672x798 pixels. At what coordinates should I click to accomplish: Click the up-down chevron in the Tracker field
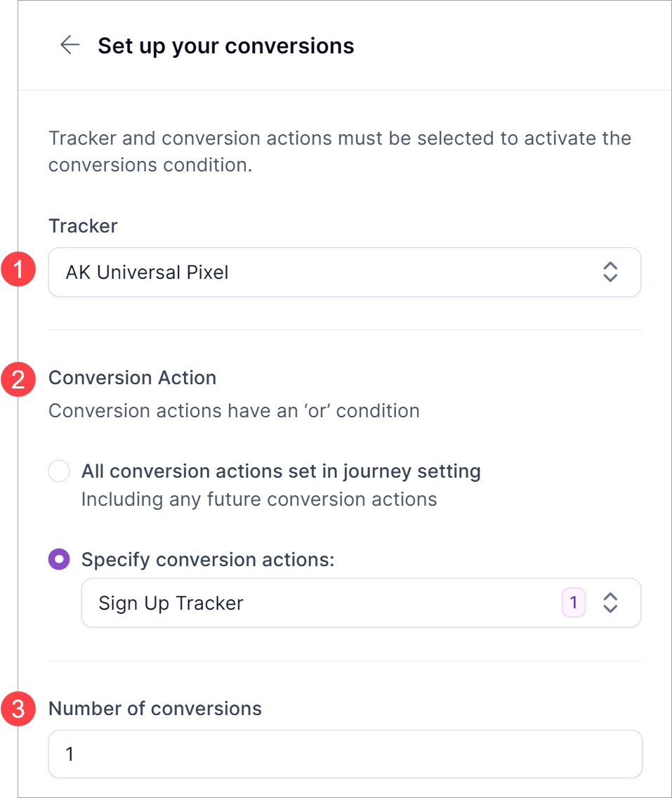pos(610,272)
